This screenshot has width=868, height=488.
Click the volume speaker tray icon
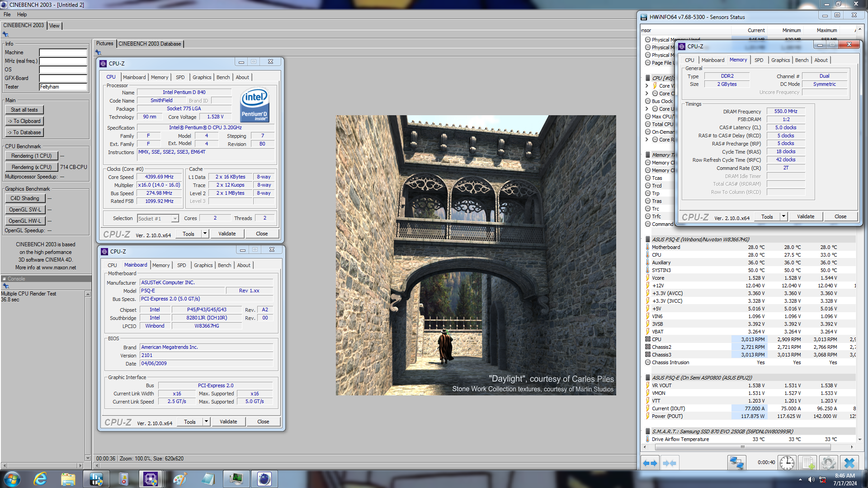(811, 479)
